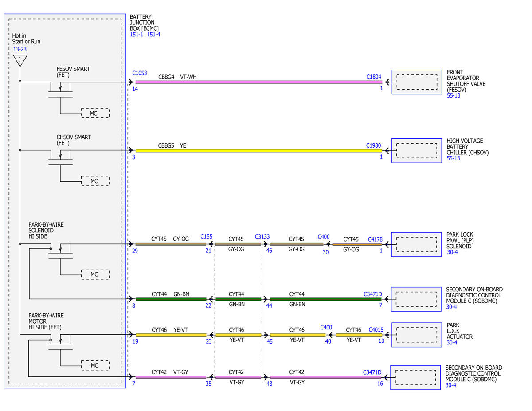The image size is (532, 411).
Task: Click C400 connector on the CYT46 YE-VT wire
Action: click(x=326, y=327)
